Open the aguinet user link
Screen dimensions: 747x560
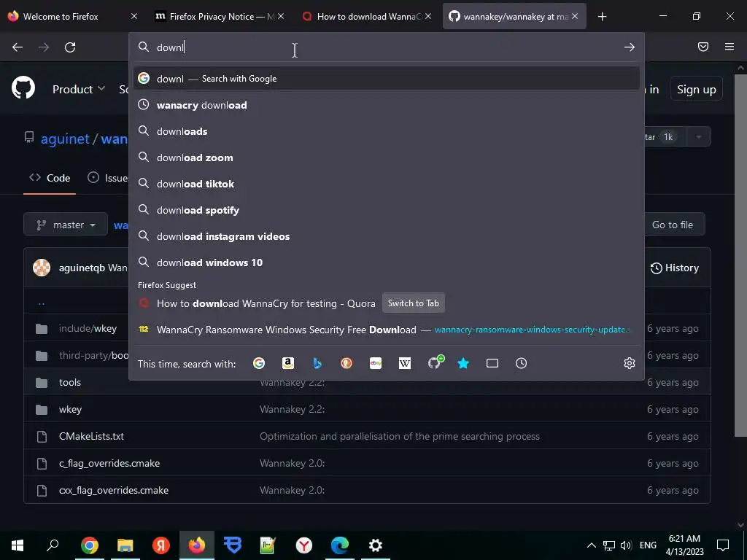click(x=65, y=139)
